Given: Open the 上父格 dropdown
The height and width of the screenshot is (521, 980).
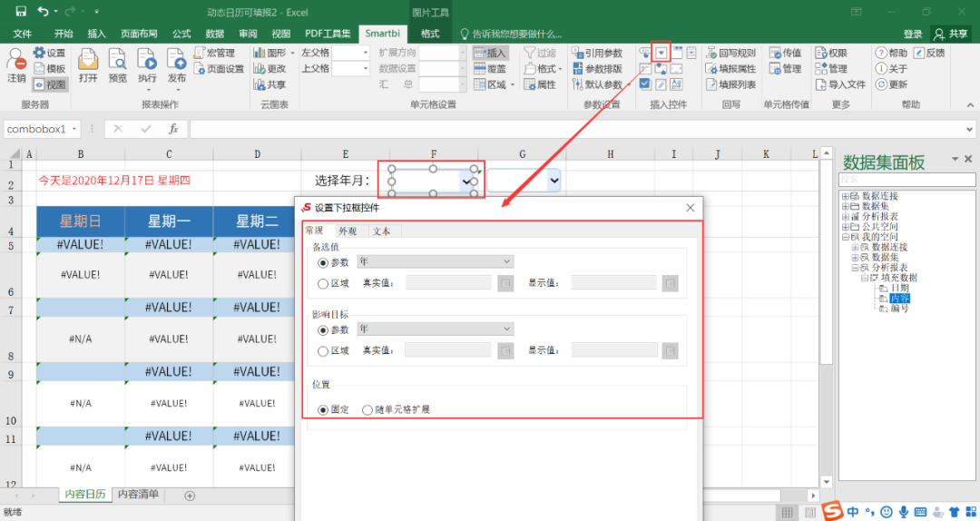Looking at the screenshot, I should [x=365, y=68].
